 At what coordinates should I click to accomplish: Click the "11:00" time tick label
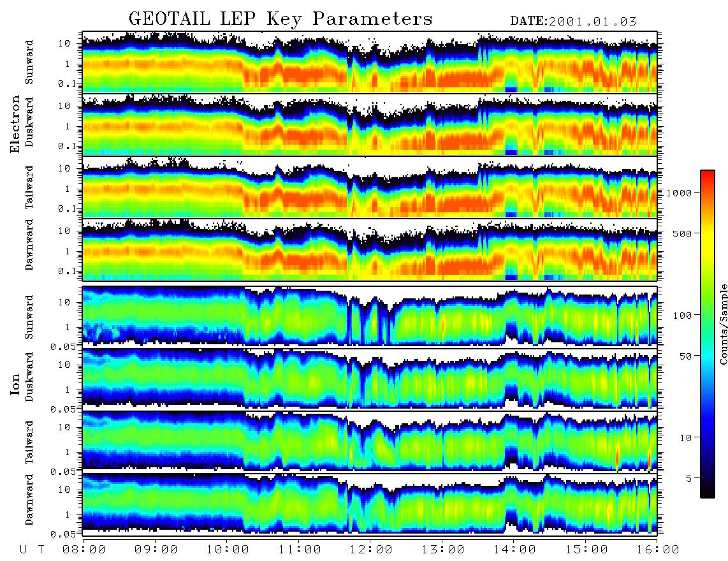[x=300, y=550]
